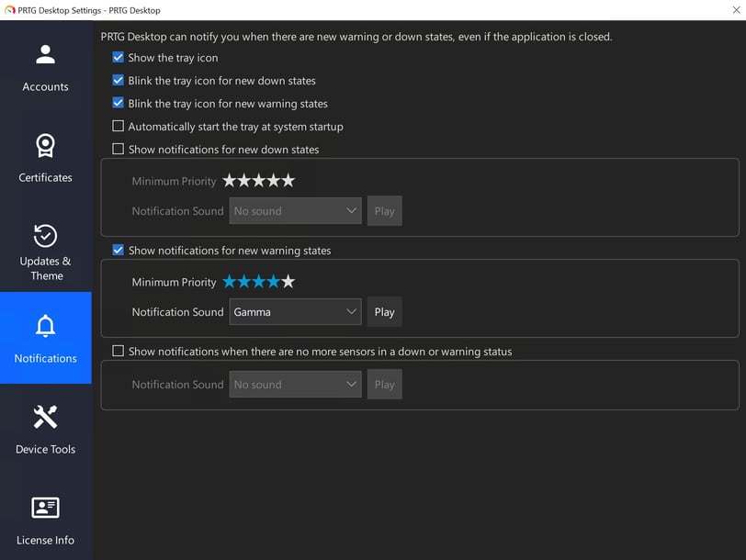
Task: Enable notifications when no sensors are down or warning
Action: pyautogui.click(x=118, y=351)
